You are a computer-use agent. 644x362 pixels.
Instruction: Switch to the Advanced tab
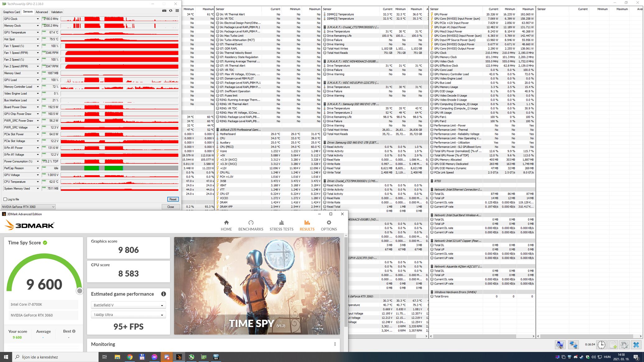[x=42, y=12]
